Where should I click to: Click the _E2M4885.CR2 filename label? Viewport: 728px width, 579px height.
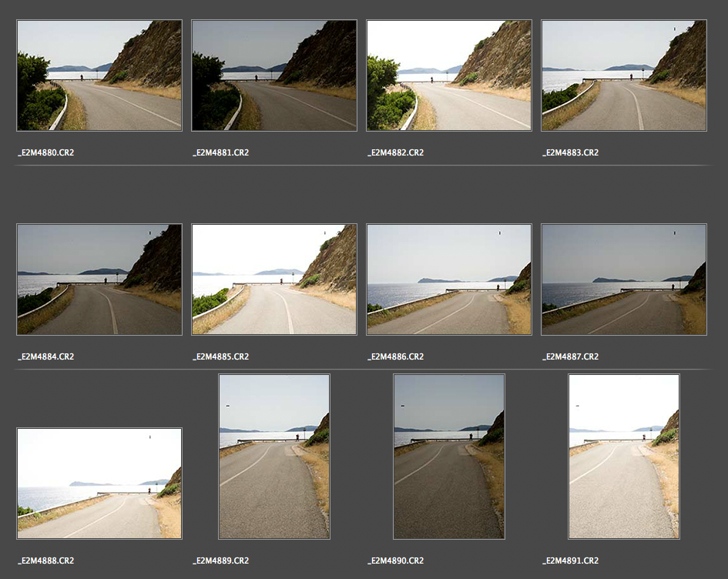[x=220, y=356]
